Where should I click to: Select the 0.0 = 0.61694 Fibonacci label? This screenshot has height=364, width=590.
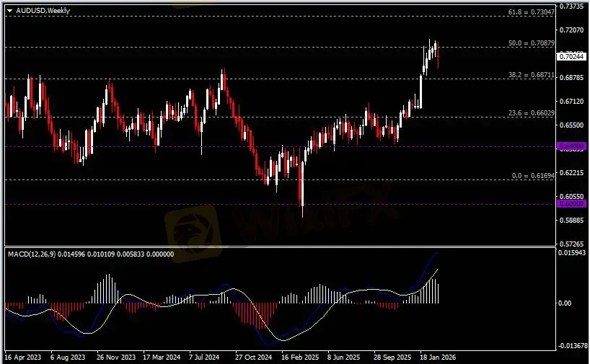[532, 176]
